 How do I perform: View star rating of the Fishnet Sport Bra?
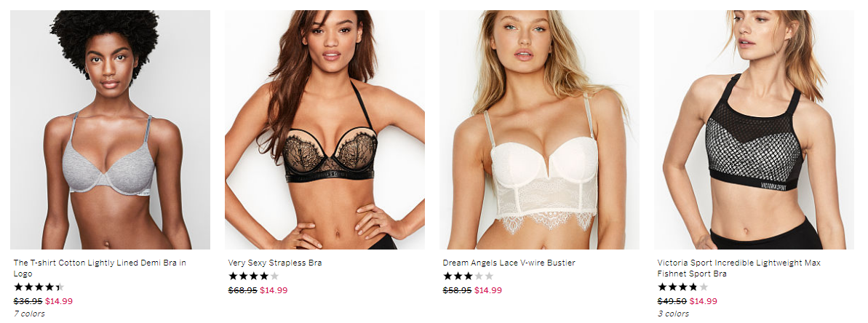pyautogui.click(x=682, y=287)
